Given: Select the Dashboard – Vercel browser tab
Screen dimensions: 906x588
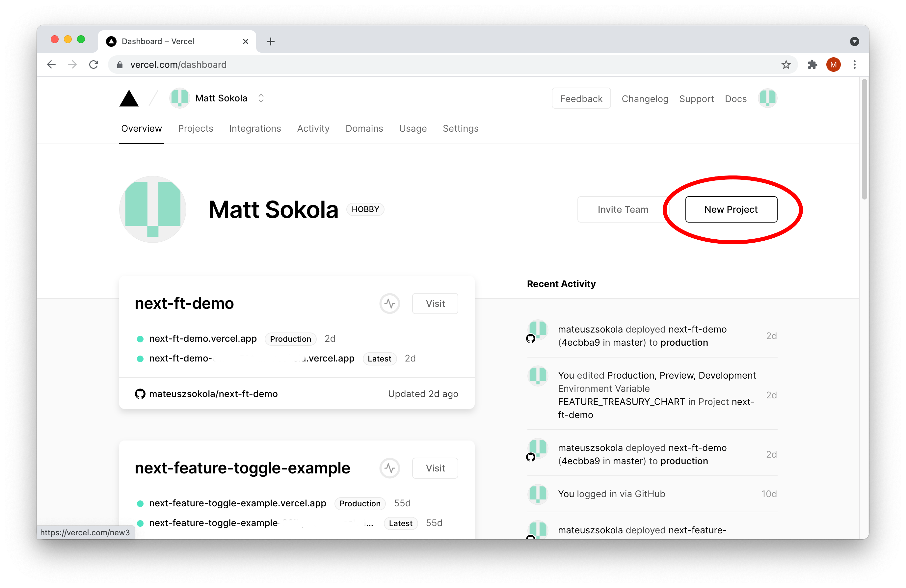Looking at the screenshot, I should 177,41.
